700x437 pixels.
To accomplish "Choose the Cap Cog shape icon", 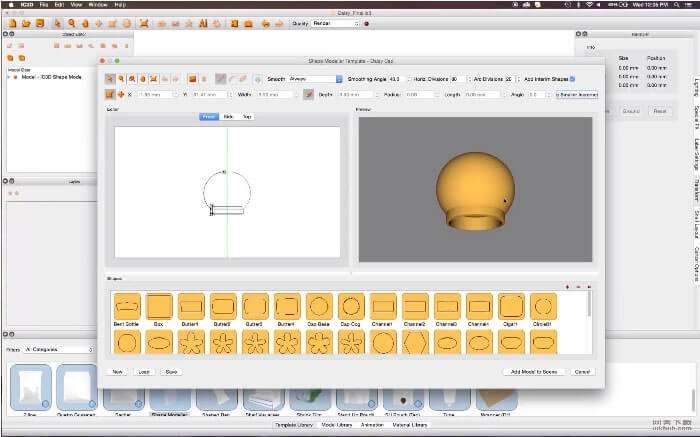I will [x=350, y=306].
